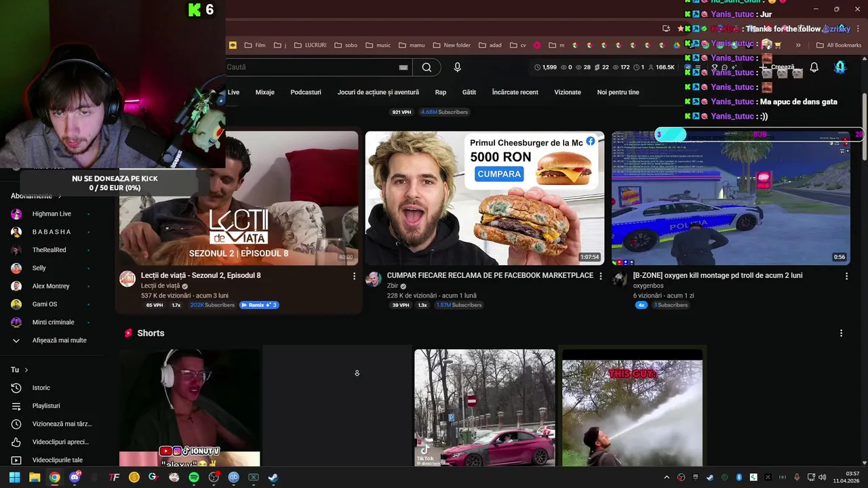Open the on-screen keyboard icon in search box
The image size is (868, 488).
pos(403,67)
